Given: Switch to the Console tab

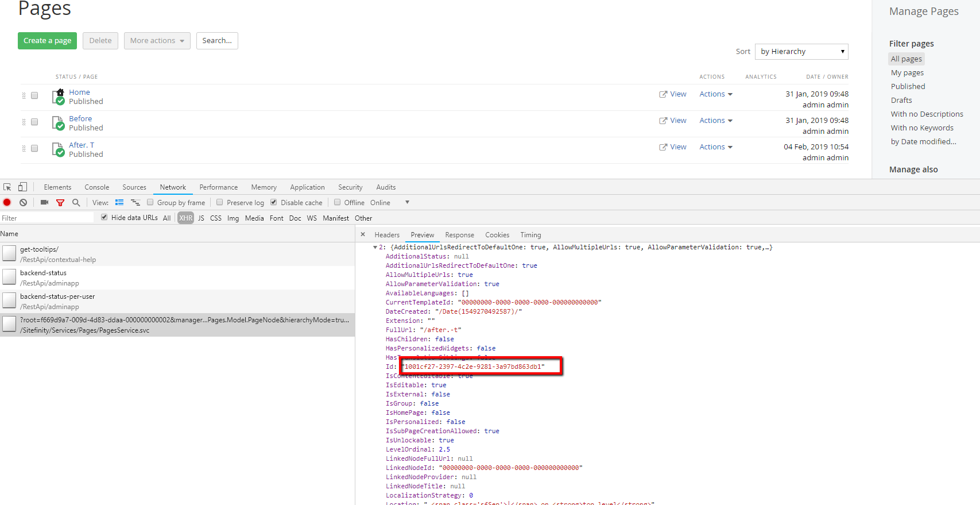Looking at the screenshot, I should coord(96,187).
